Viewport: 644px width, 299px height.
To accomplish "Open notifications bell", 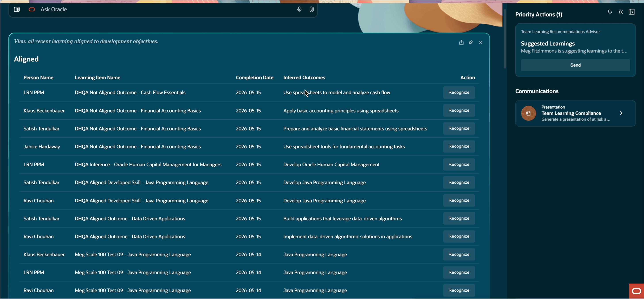I will (609, 12).
